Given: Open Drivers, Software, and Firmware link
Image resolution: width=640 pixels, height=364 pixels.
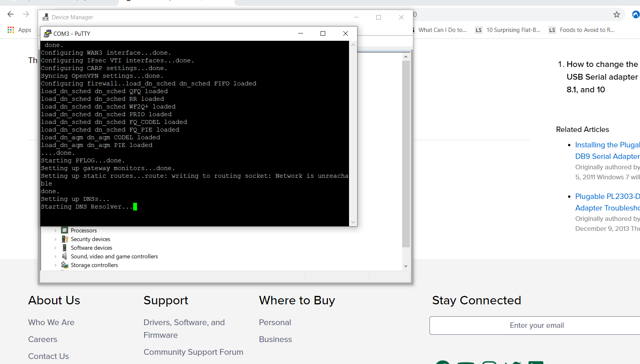Looking at the screenshot, I should [x=184, y=329].
